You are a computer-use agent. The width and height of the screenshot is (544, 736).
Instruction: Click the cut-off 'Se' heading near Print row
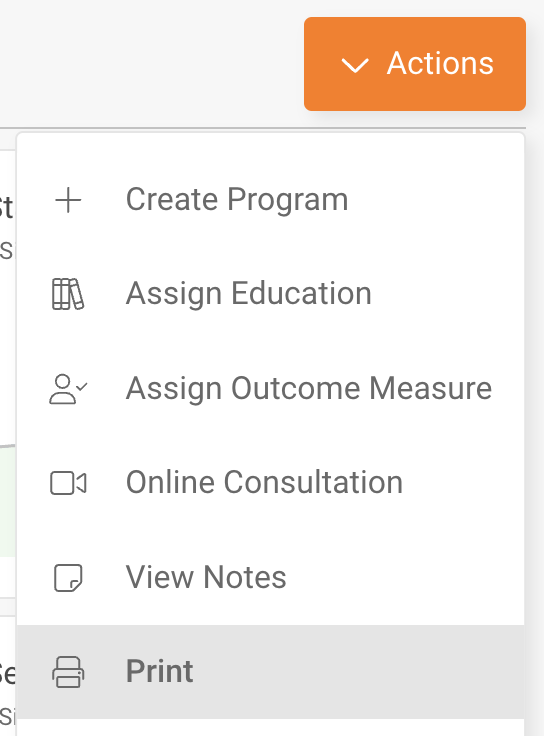point(7,673)
